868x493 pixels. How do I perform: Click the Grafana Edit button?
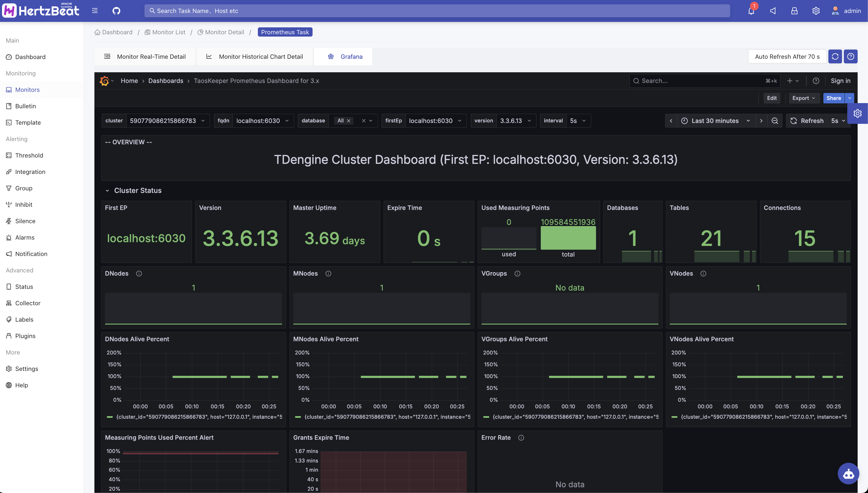[772, 98]
